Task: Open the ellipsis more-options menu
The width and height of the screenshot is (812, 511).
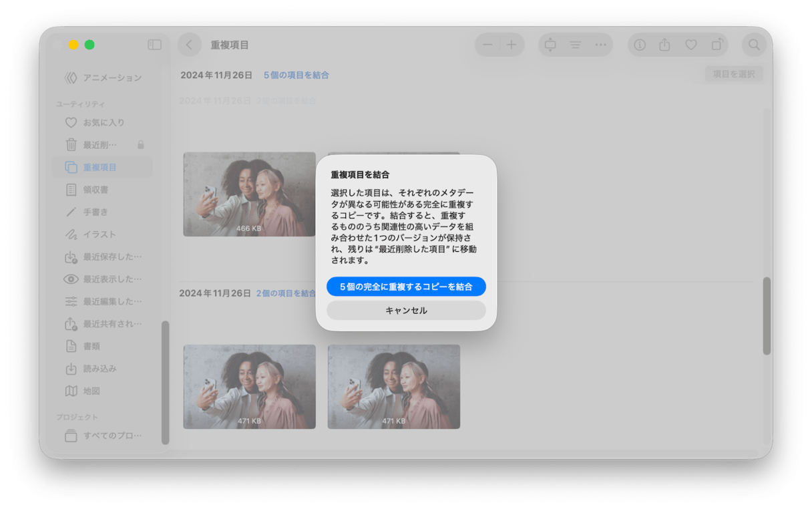Action: (x=600, y=44)
